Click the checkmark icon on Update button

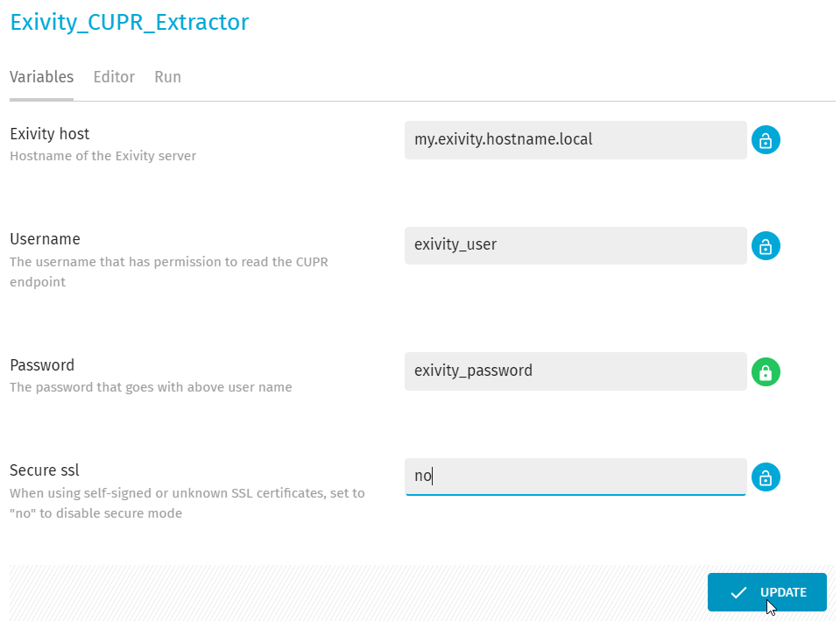(x=738, y=592)
